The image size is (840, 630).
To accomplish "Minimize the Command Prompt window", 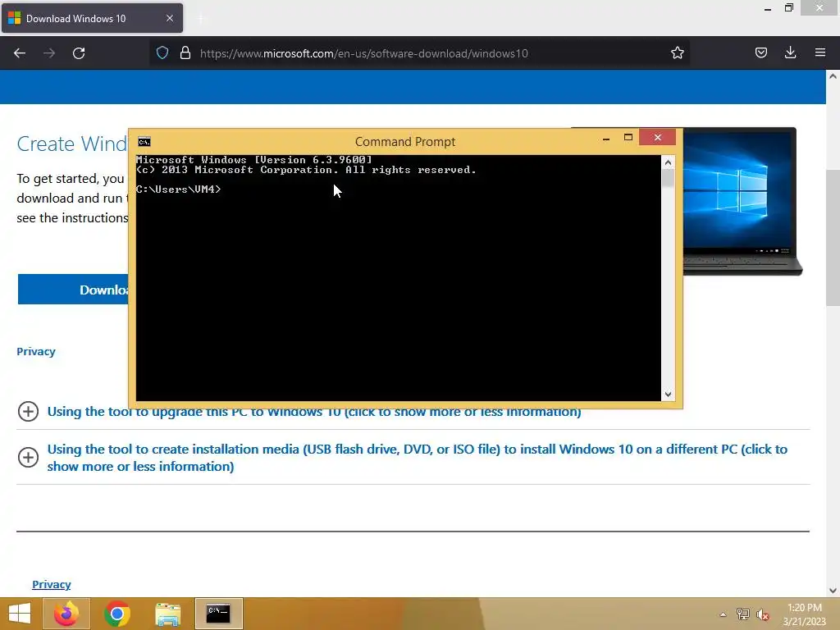I will [606, 138].
